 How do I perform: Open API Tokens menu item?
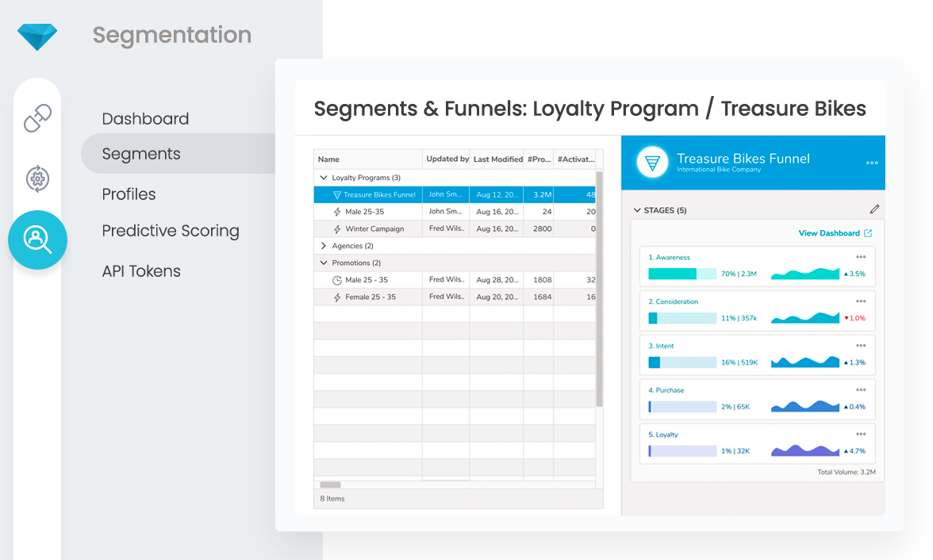coord(141,271)
